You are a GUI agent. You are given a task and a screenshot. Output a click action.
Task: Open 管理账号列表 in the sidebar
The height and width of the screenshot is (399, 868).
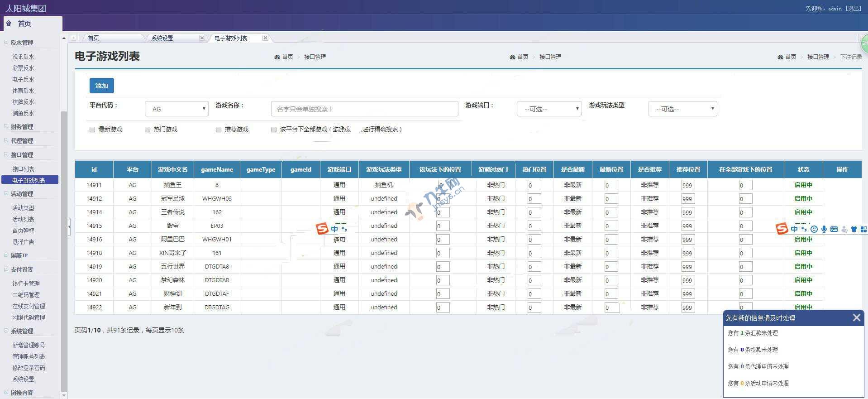click(x=29, y=356)
